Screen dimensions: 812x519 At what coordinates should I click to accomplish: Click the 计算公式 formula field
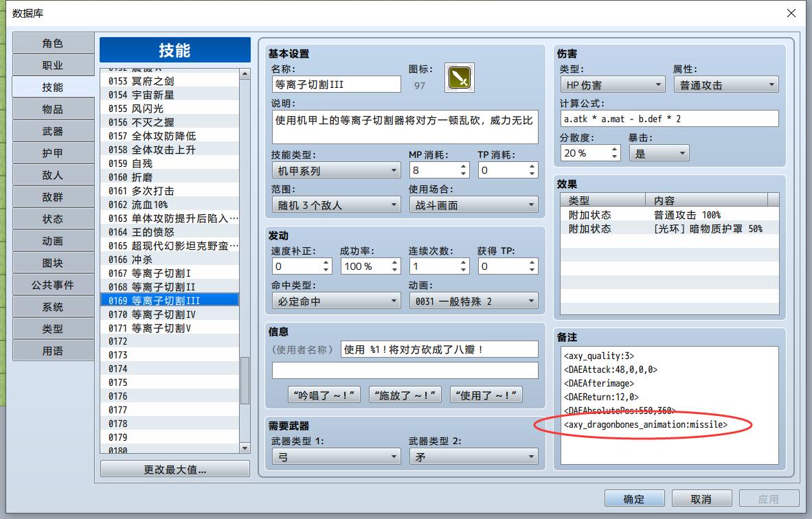point(670,119)
